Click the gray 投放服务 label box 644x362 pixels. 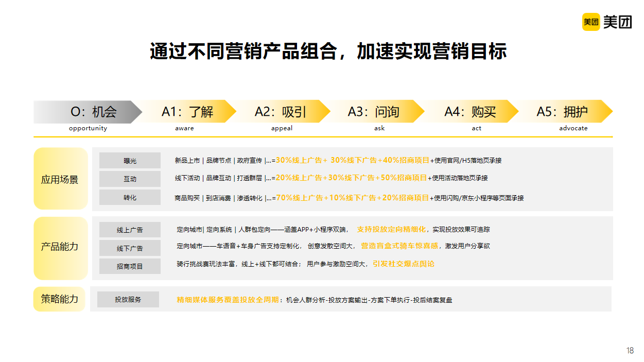point(128,299)
